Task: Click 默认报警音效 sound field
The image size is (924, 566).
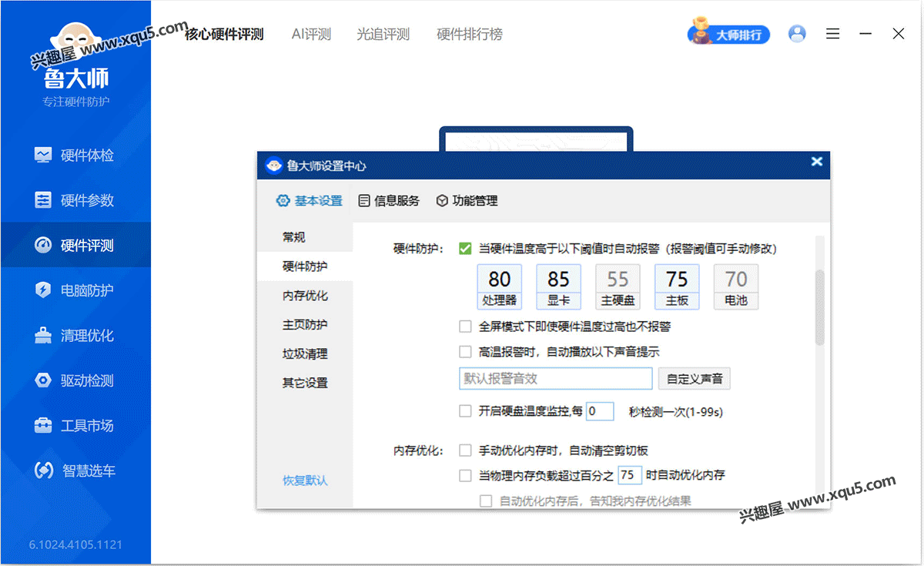Action: point(556,379)
